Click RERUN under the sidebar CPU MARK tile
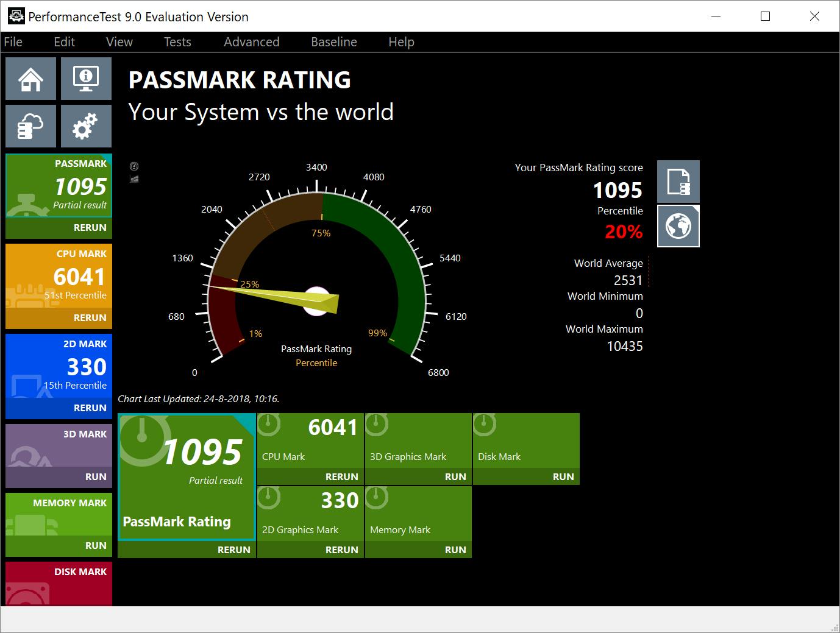840x633 pixels. click(59, 318)
